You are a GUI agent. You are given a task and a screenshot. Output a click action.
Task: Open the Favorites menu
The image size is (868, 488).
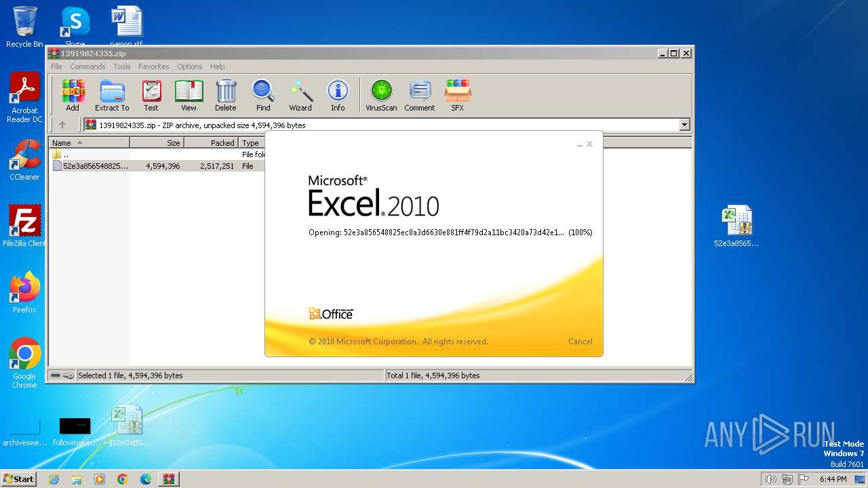[154, 66]
